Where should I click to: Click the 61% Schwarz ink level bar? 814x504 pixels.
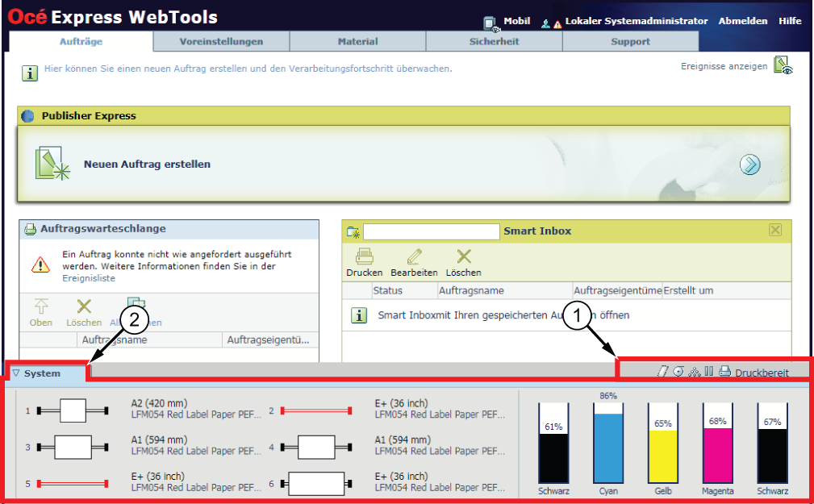553,444
